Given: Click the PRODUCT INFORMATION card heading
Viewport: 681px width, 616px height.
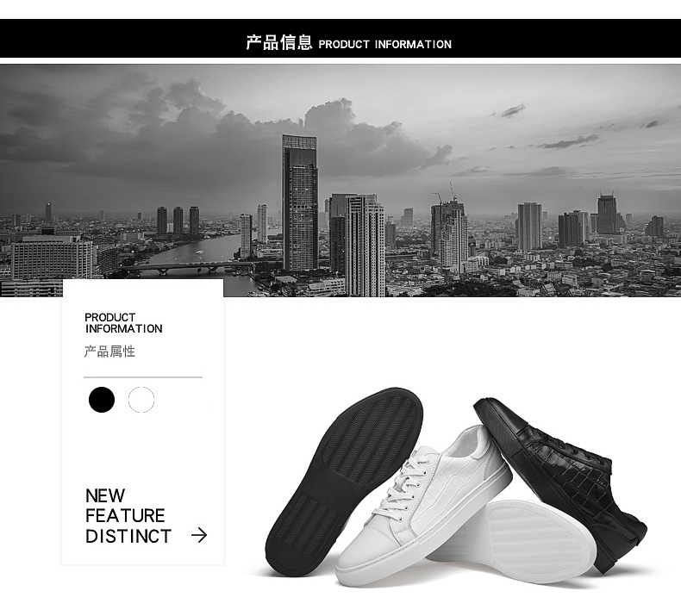Looking at the screenshot, I should point(123,323).
